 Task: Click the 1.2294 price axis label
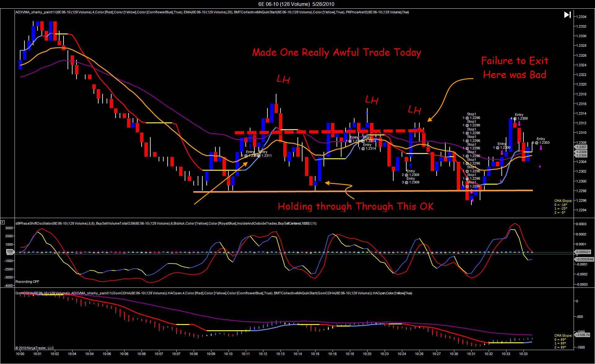pos(581,210)
